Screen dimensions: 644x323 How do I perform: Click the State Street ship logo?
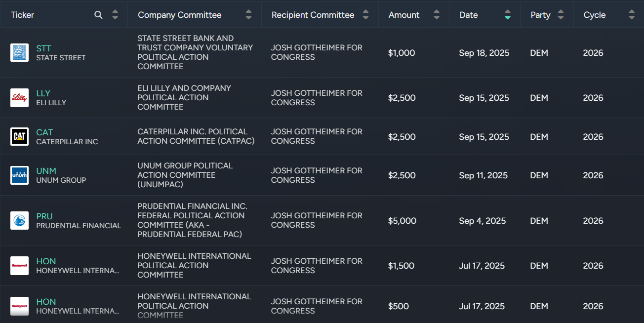click(x=20, y=52)
